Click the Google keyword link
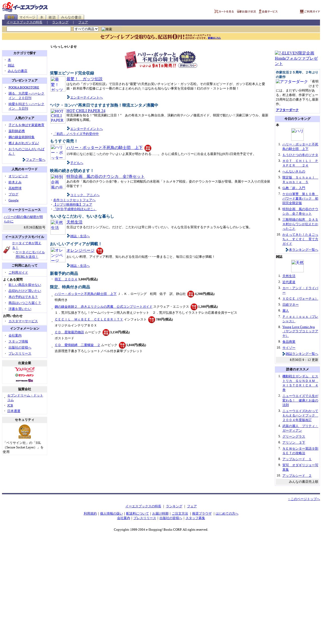The image size is (322, 644). [14, 200]
